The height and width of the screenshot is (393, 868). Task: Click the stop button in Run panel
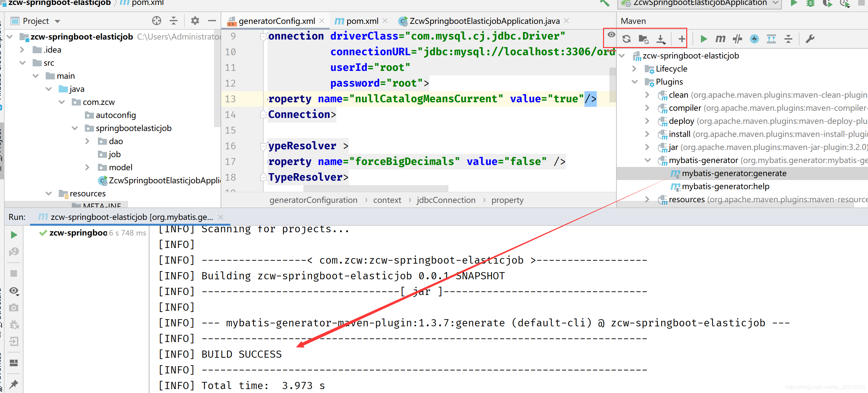[13, 273]
